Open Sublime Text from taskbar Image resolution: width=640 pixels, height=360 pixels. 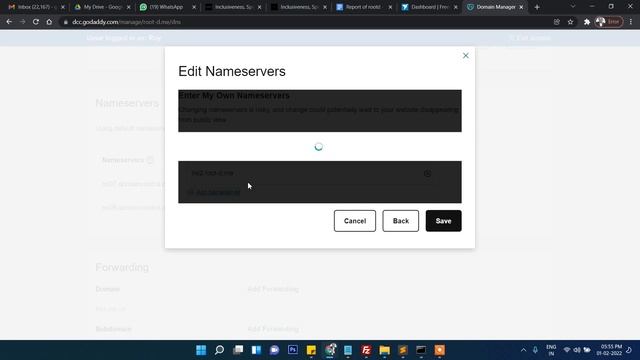[403, 350]
